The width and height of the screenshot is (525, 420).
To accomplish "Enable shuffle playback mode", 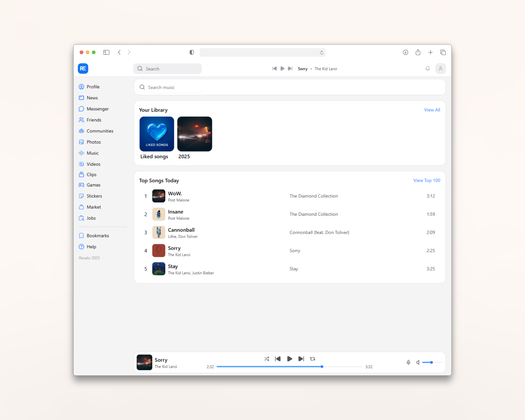I will pos(267,359).
